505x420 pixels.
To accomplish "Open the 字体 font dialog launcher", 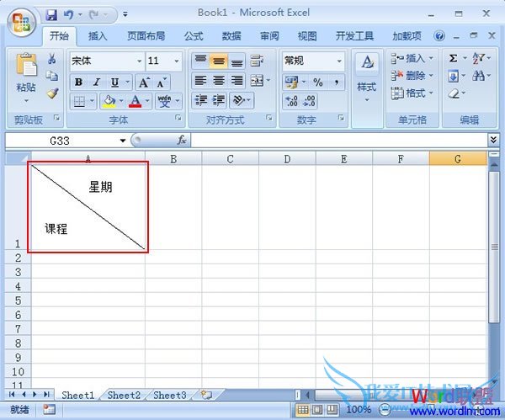I will coord(178,118).
